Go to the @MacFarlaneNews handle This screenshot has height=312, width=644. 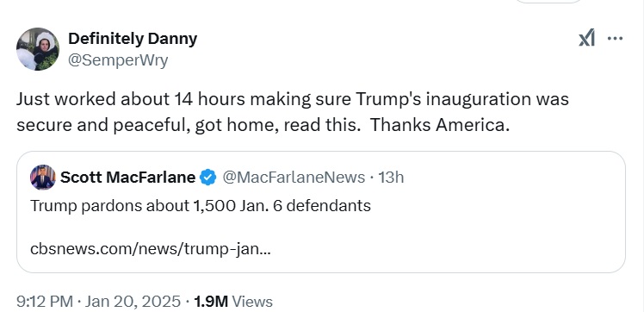click(294, 178)
